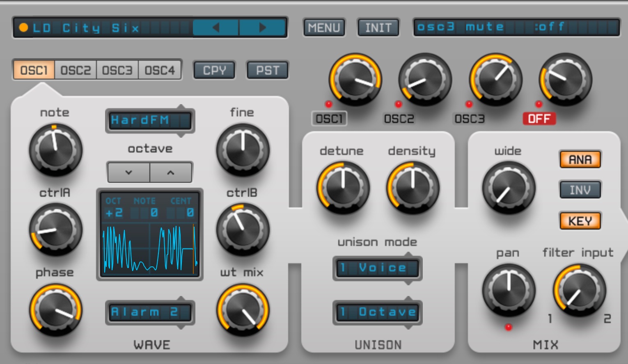Click the red LED below pan knob
The width and height of the screenshot is (628, 364).
click(x=509, y=327)
